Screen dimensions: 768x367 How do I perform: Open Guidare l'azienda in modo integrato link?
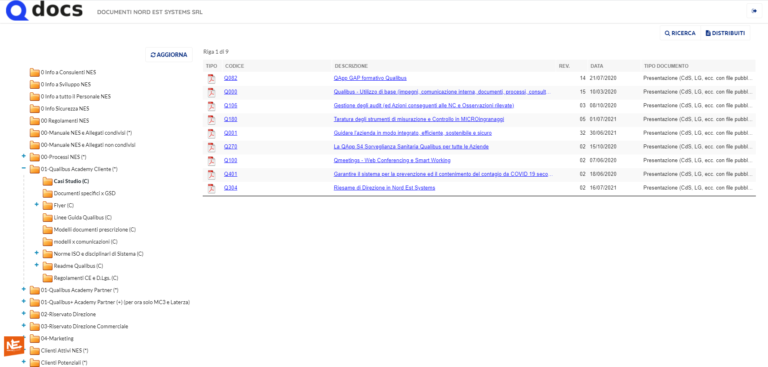click(412, 133)
